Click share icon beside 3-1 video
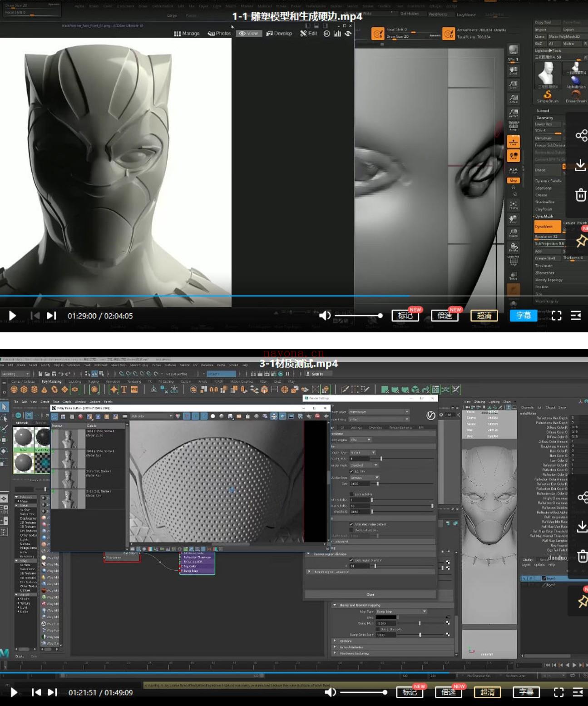588x706 pixels. 583,497
